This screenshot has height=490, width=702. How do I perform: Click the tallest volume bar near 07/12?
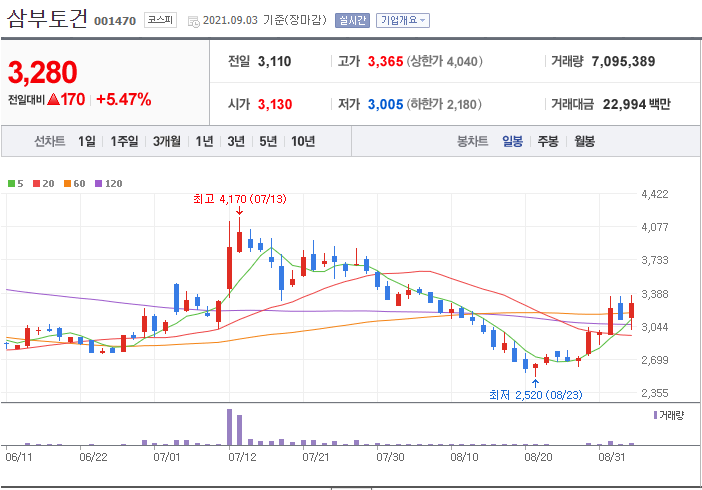click(229, 427)
